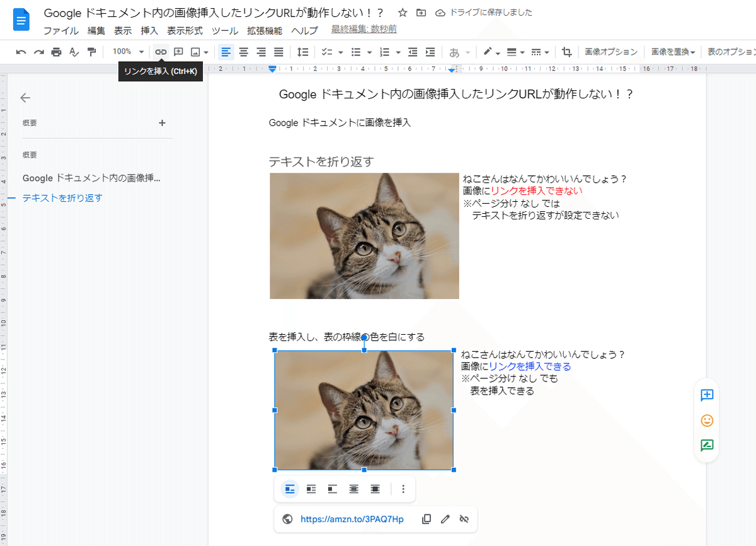Toggle center text alignment
This screenshot has height=546, width=756.
(x=243, y=52)
